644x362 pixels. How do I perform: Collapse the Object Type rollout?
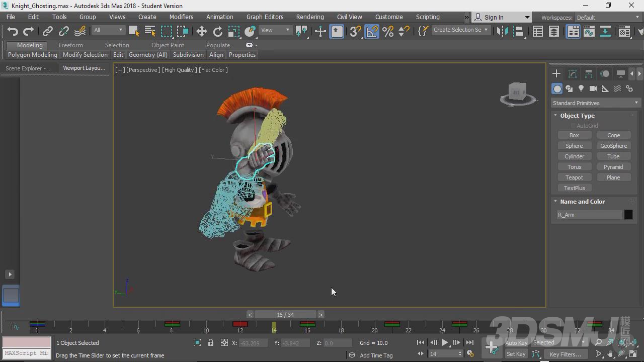point(577,116)
